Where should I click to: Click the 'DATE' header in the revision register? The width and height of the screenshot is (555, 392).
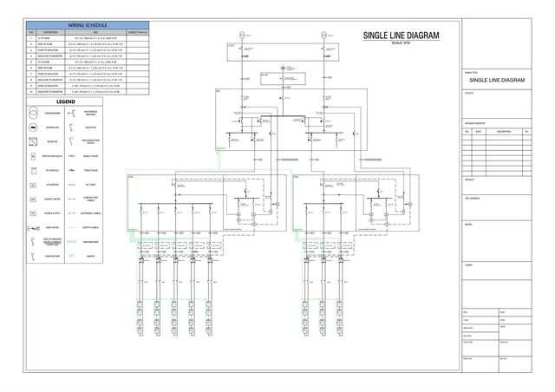pos(479,132)
